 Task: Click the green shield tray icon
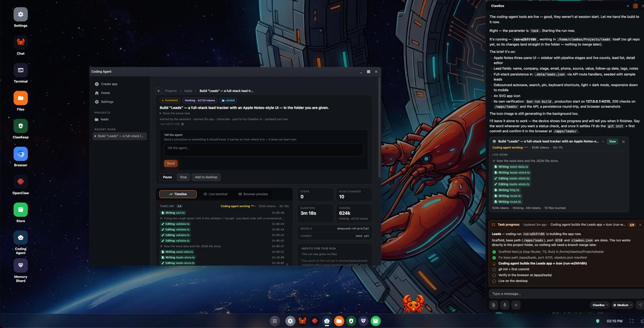598,321
